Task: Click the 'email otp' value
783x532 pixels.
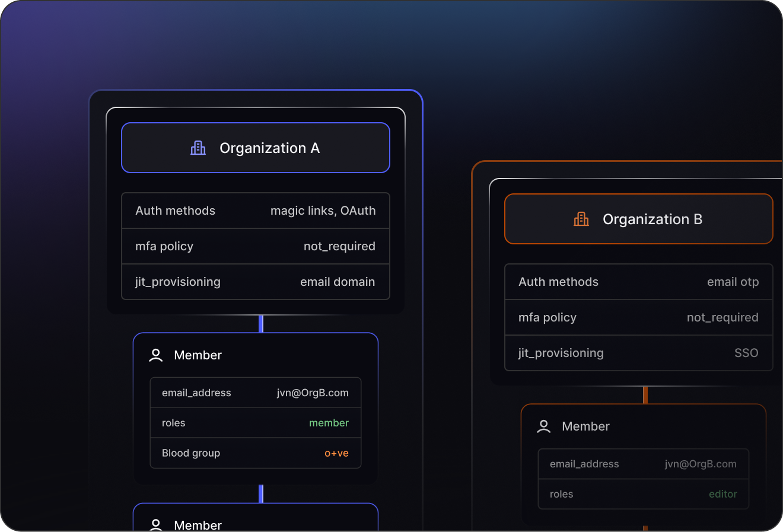Action: pos(733,282)
